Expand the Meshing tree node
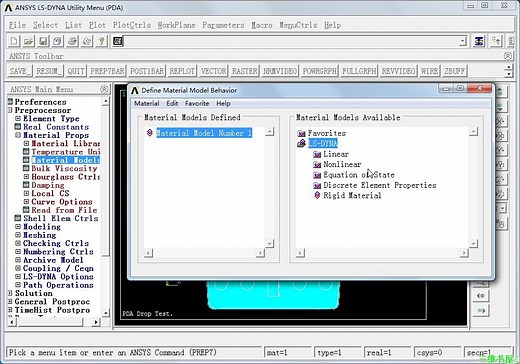This screenshot has height=364, width=520. [18, 235]
